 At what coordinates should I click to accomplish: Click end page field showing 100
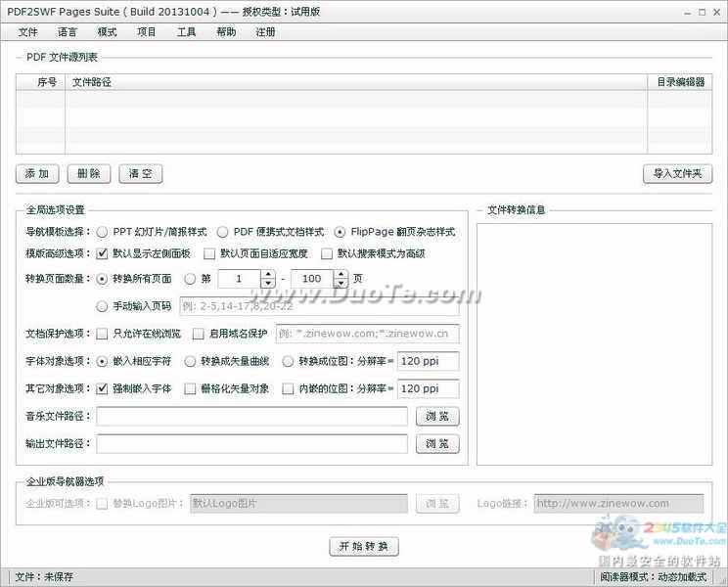pyautogui.click(x=312, y=279)
